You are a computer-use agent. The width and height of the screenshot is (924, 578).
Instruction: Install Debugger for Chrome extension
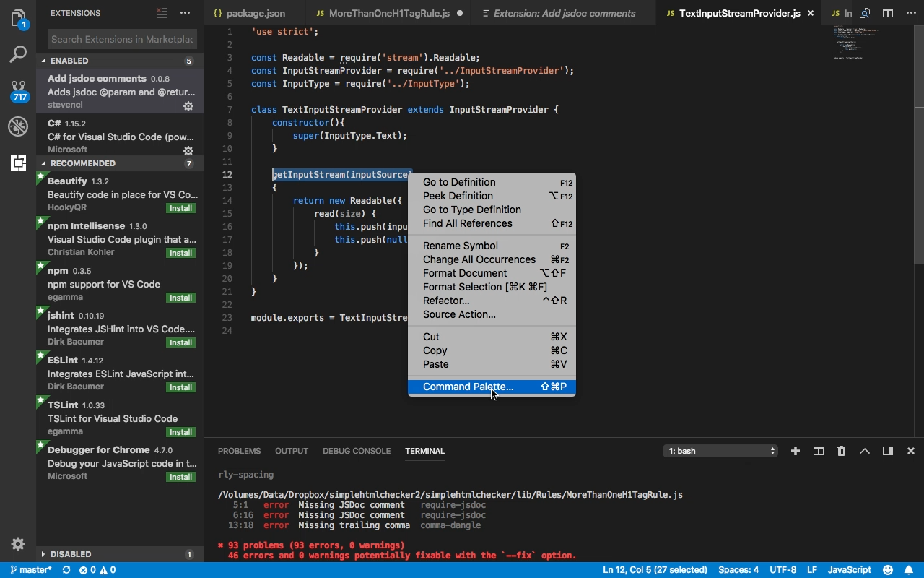coord(180,477)
